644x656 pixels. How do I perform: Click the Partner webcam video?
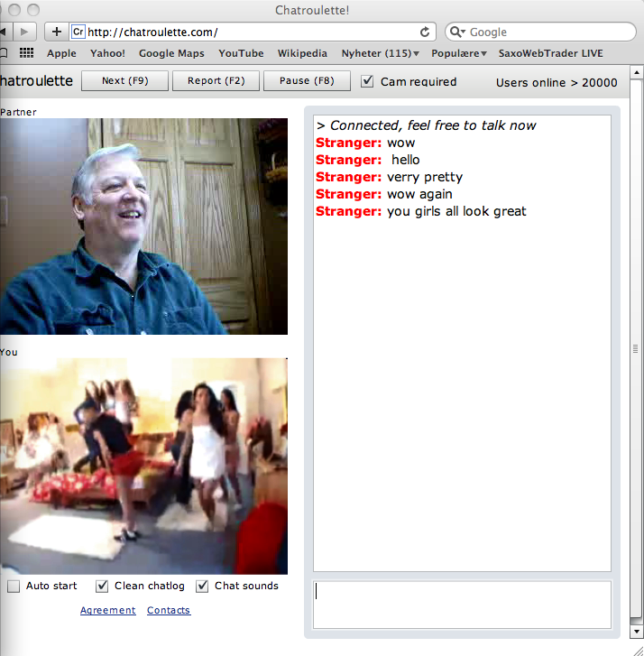(143, 226)
